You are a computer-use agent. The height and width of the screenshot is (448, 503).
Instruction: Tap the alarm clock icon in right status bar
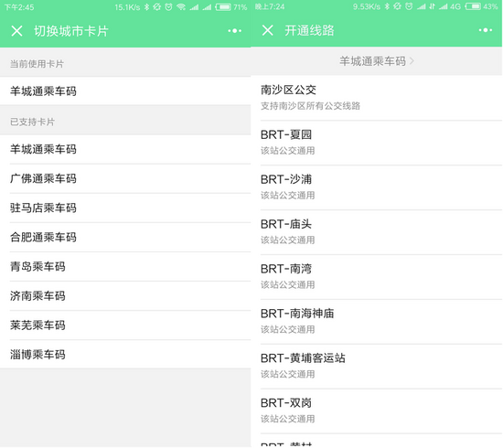point(409,6)
